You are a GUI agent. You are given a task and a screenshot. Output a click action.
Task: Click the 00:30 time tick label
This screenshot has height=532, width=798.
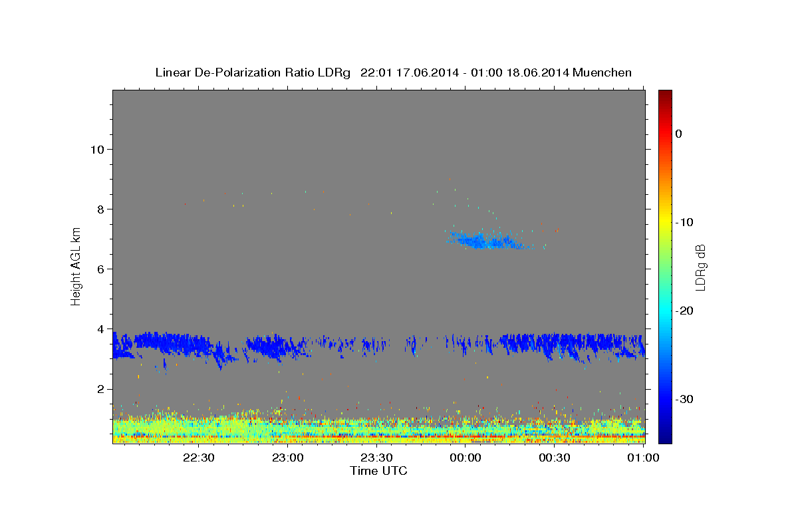(555, 458)
